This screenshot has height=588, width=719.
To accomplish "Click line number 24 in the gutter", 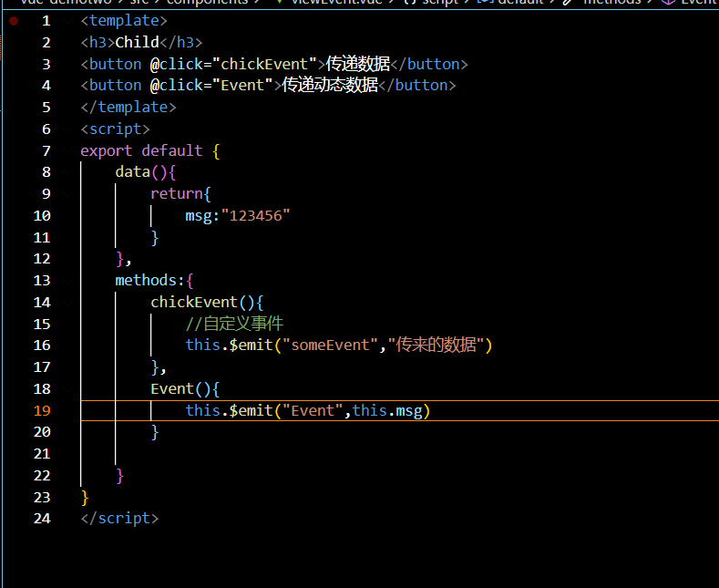I will pyautogui.click(x=42, y=519).
